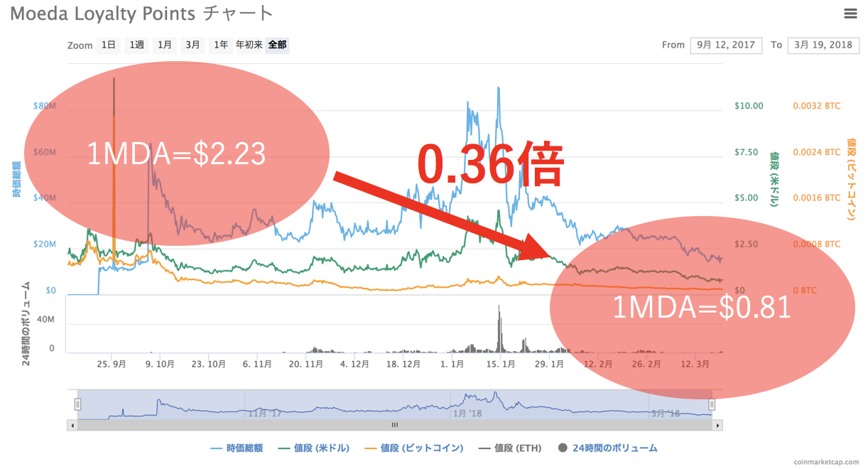Open the chart hamburger context menu
Screen dimensions: 868x469
850,14
